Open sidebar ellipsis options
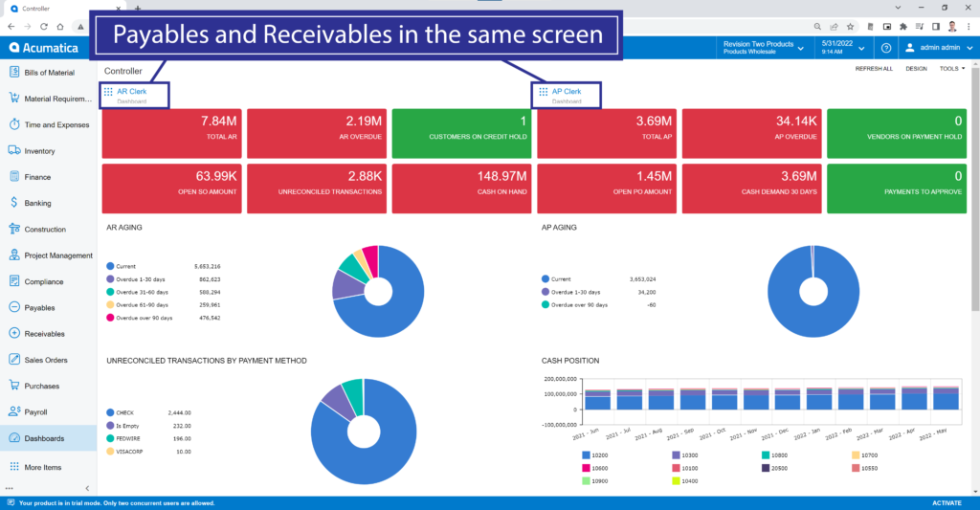The width and height of the screenshot is (980, 510). (9, 488)
